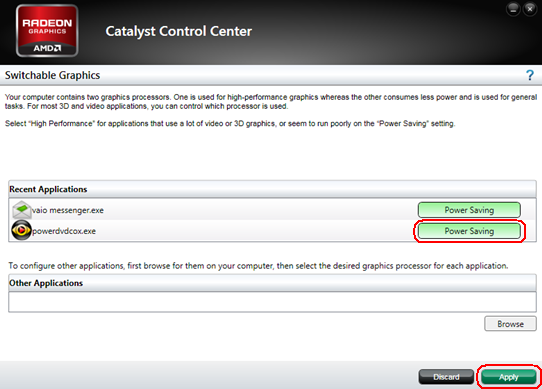Click the Switchable Graphics page title
Viewport: 542px width, 389px height.
click(53, 75)
